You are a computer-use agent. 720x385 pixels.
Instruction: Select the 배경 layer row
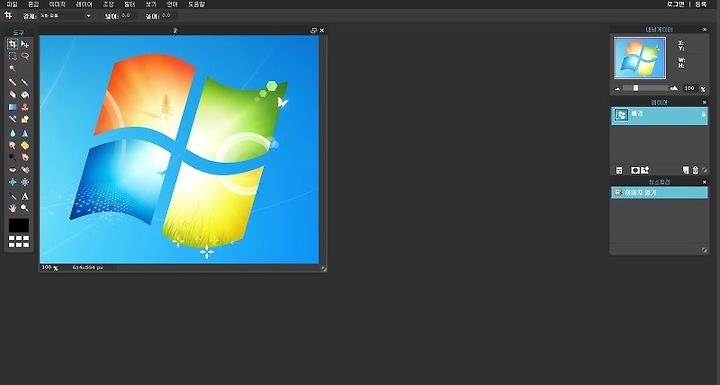click(x=659, y=116)
